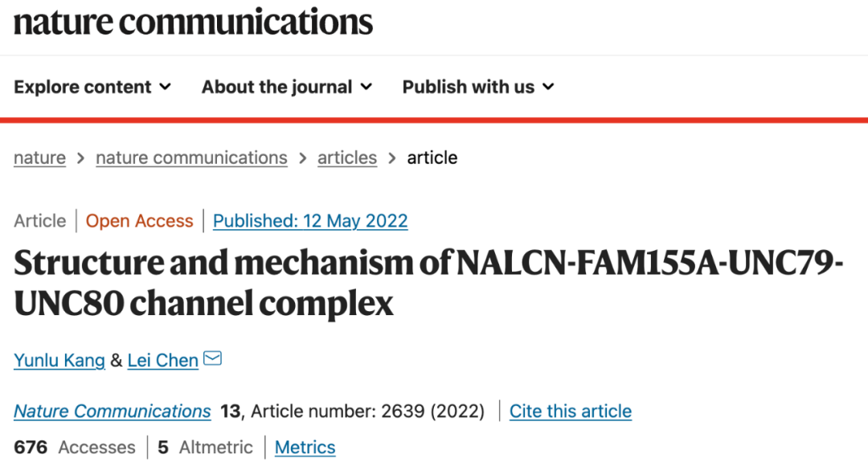Click the nature communications logo
This screenshot has height=471, width=868.
coord(193,22)
